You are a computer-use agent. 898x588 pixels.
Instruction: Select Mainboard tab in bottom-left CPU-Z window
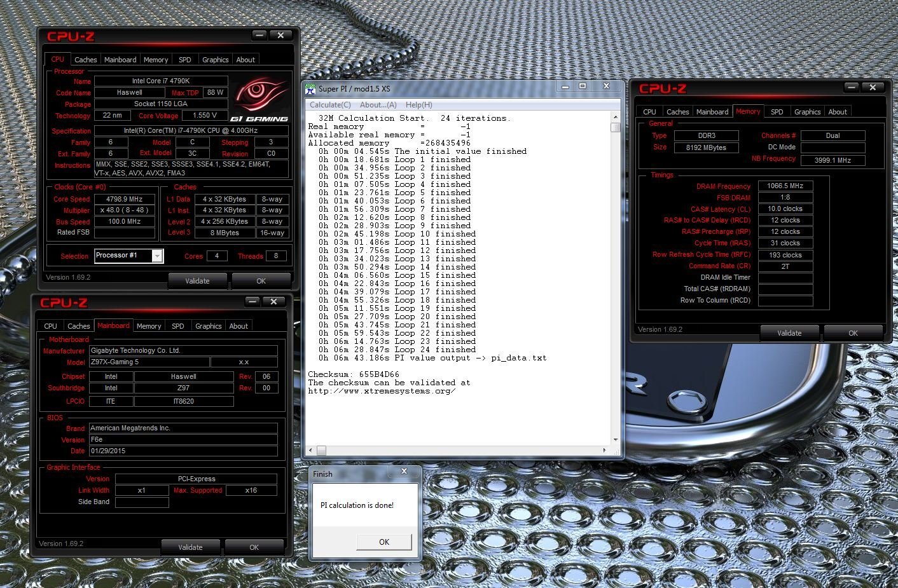coord(113,325)
